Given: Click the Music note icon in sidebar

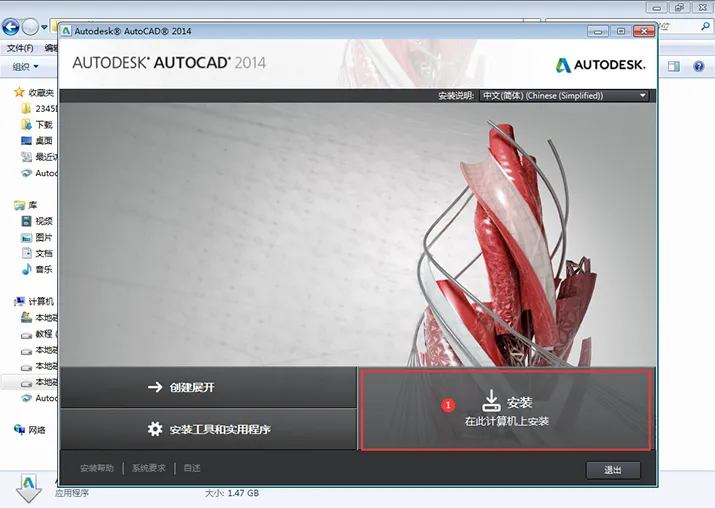Looking at the screenshot, I should pyautogui.click(x=26, y=269).
